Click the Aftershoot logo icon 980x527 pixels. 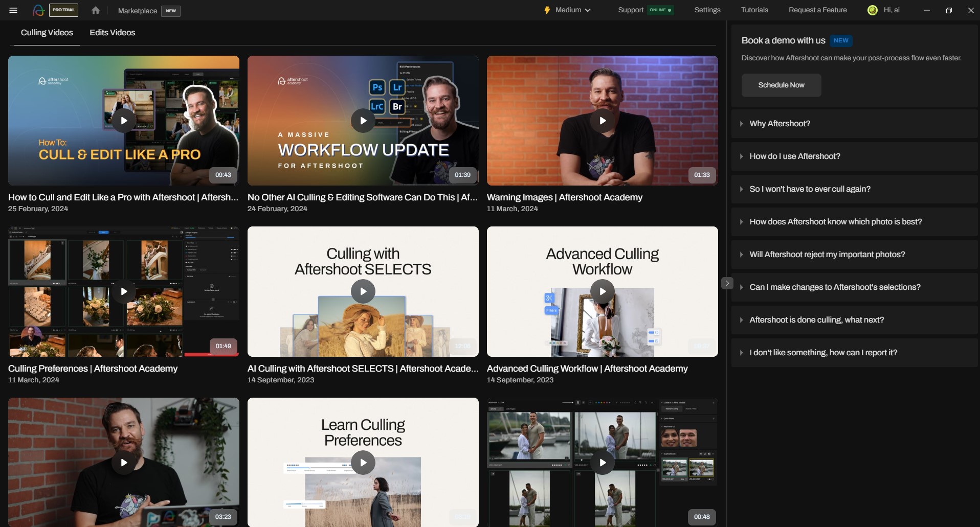[x=38, y=10]
